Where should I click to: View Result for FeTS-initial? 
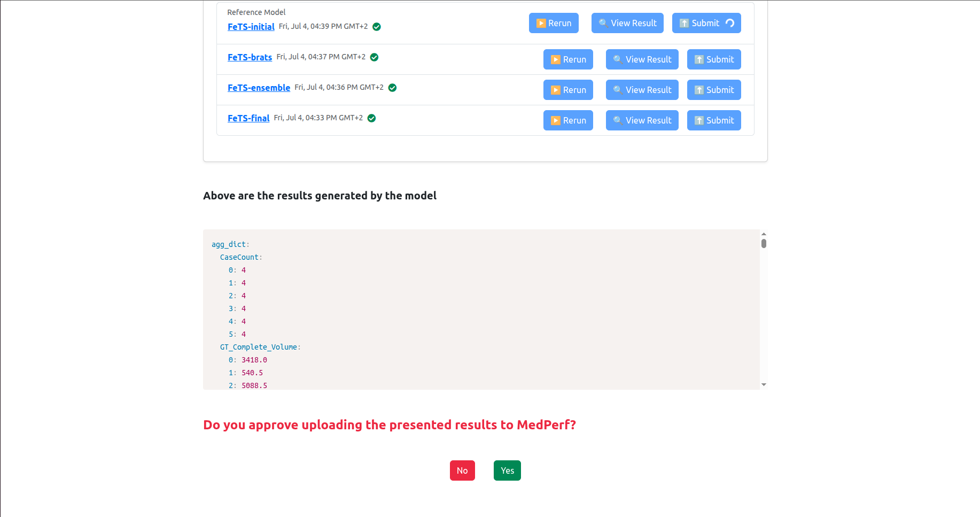point(627,23)
